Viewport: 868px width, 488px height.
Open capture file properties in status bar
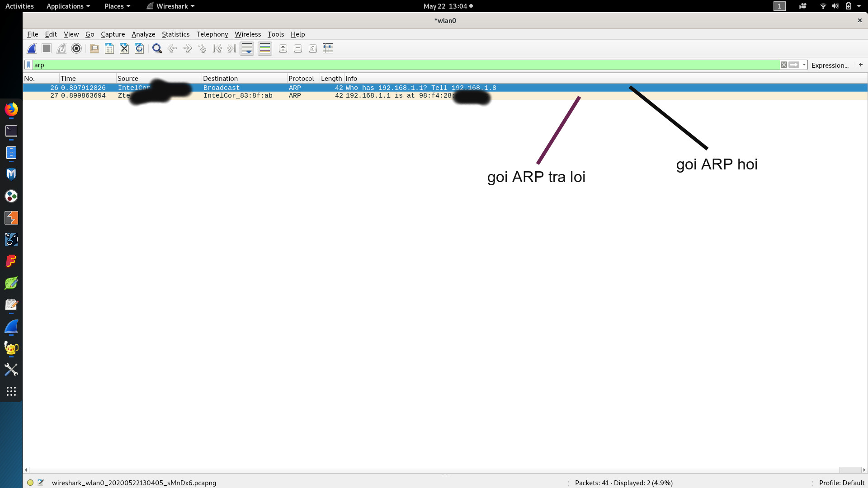(x=41, y=483)
